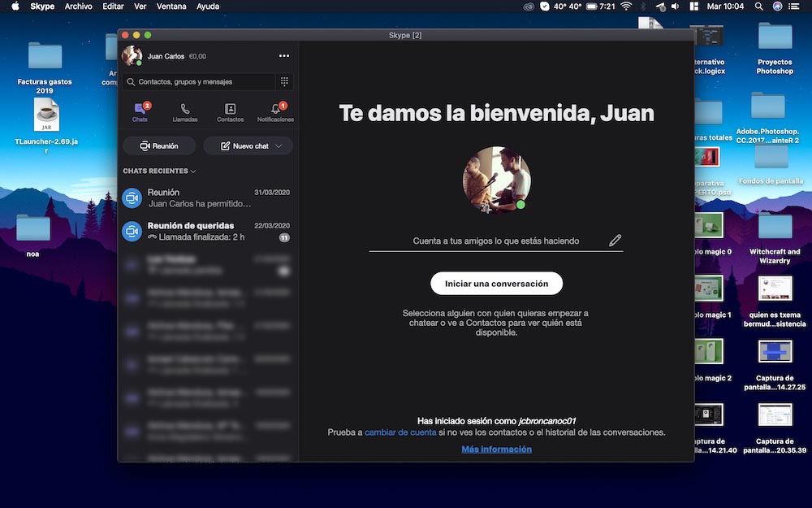812x508 pixels.
Task: Follow the cambiar de cuenta link
Action: [400, 432]
